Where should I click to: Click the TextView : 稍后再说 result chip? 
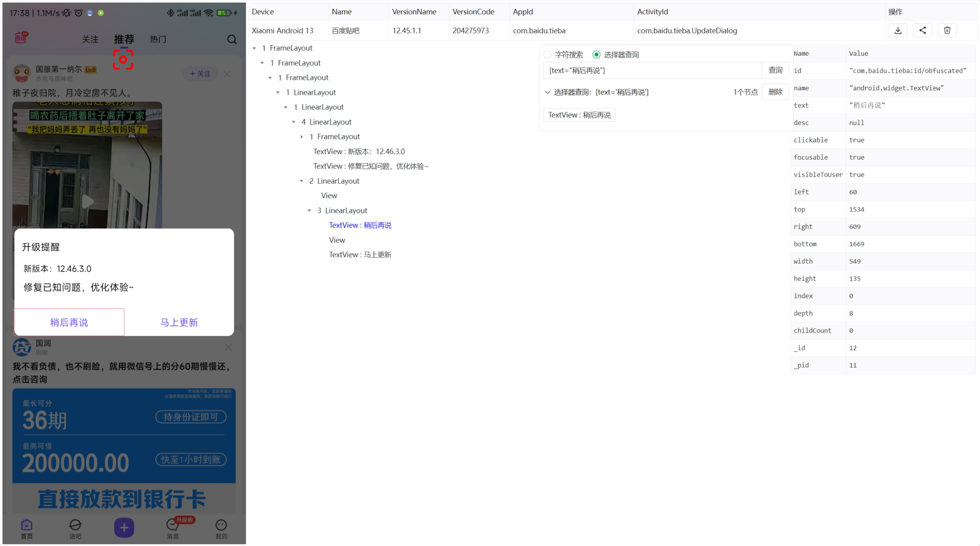[x=579, y=115]
